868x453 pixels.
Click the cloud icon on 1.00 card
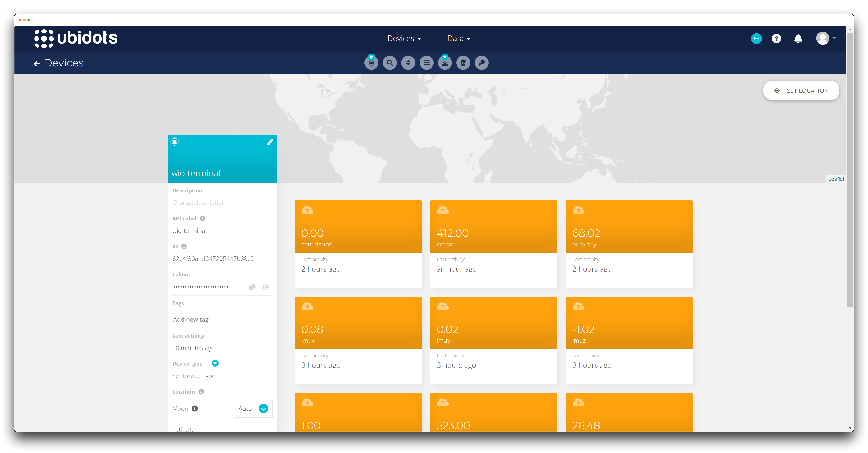(307, 402)
